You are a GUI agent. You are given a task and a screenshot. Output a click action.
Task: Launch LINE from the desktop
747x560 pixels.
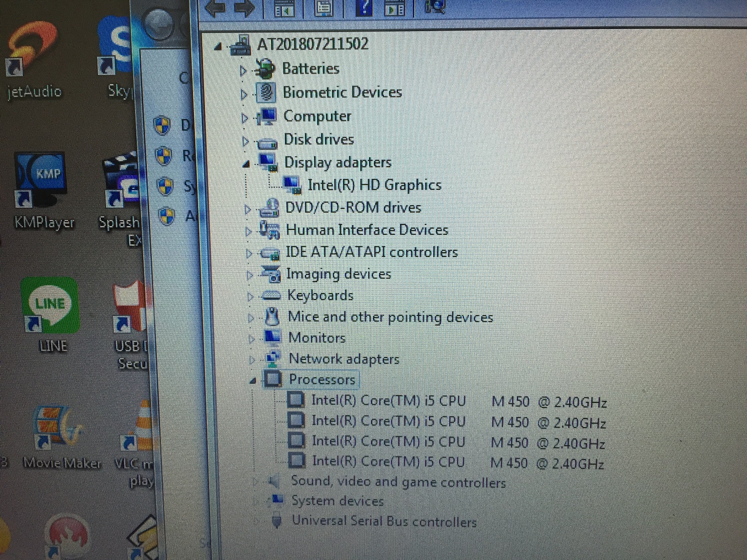point(50,307)
